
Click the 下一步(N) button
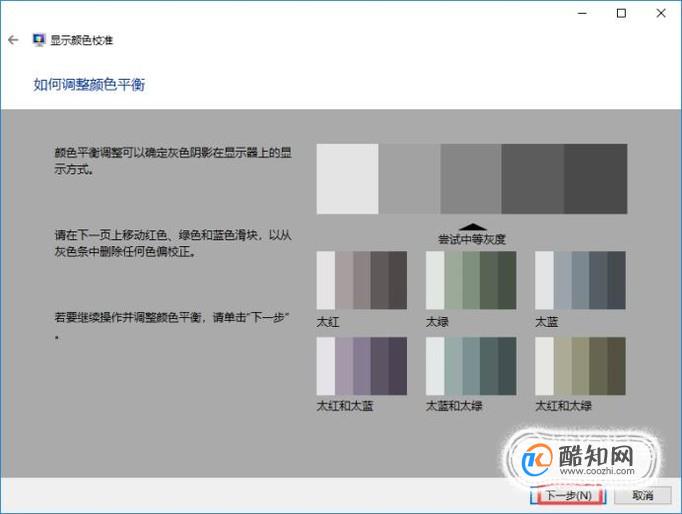(x=568, y=495)
